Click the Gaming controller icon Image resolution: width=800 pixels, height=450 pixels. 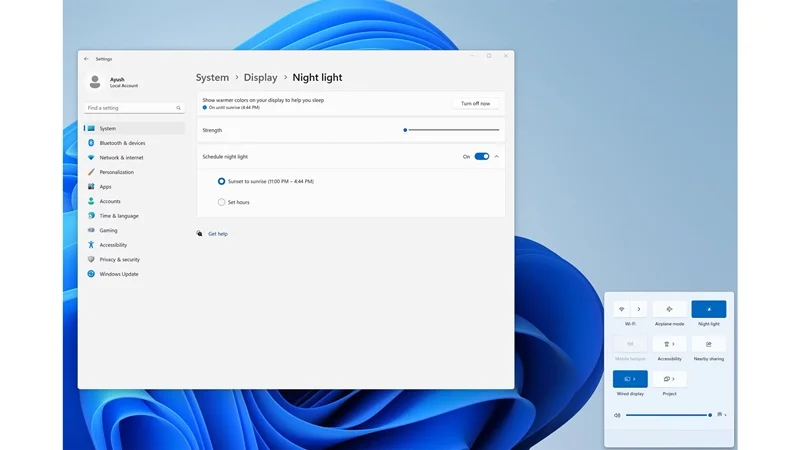pyautogui.click(x=91, y=230)
